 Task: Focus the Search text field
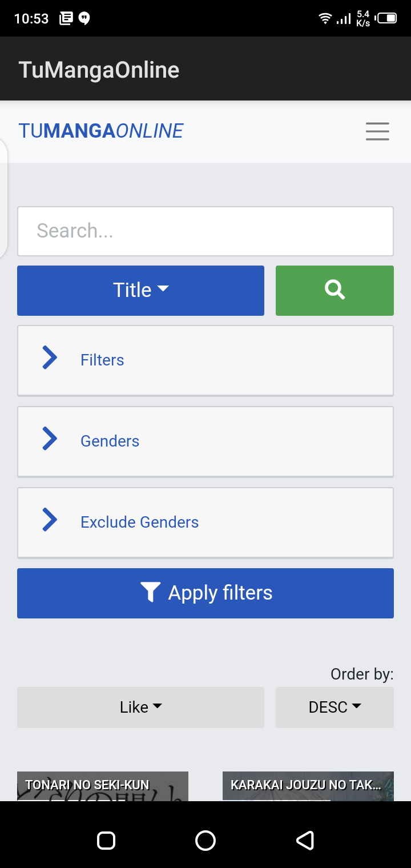(205, 231)
